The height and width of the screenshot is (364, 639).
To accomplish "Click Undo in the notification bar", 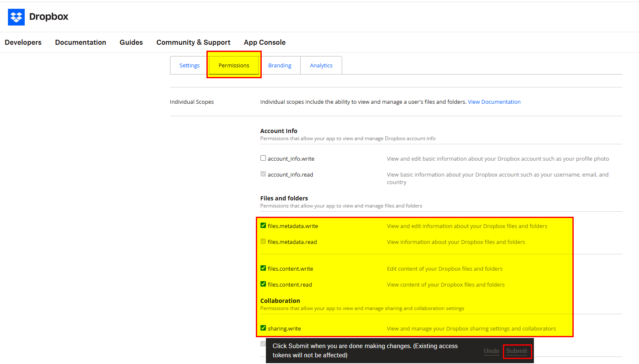I will click(x=492, y=351).
